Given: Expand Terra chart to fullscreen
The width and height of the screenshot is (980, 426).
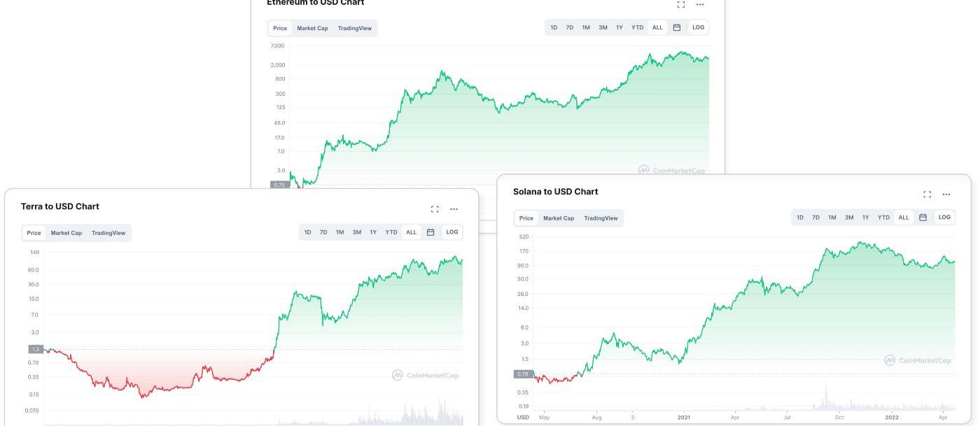Looking at the screenshot, I should 435,209.
